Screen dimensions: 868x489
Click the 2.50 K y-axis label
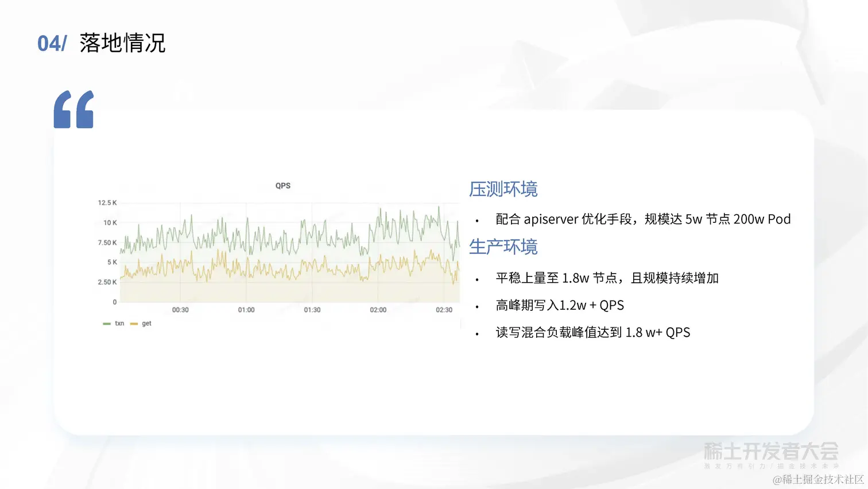click(107, 282)
